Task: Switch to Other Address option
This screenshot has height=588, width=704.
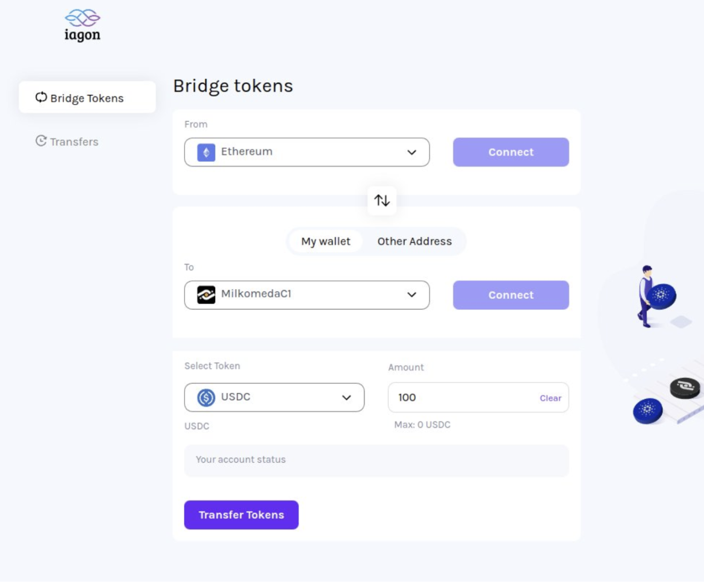Action: [x=414, y=241]
